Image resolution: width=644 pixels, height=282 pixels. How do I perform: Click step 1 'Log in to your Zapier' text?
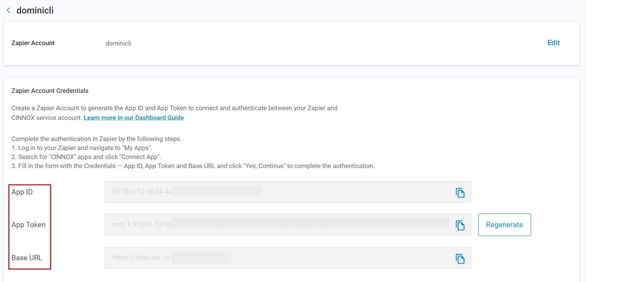click(x=82, y=148)
